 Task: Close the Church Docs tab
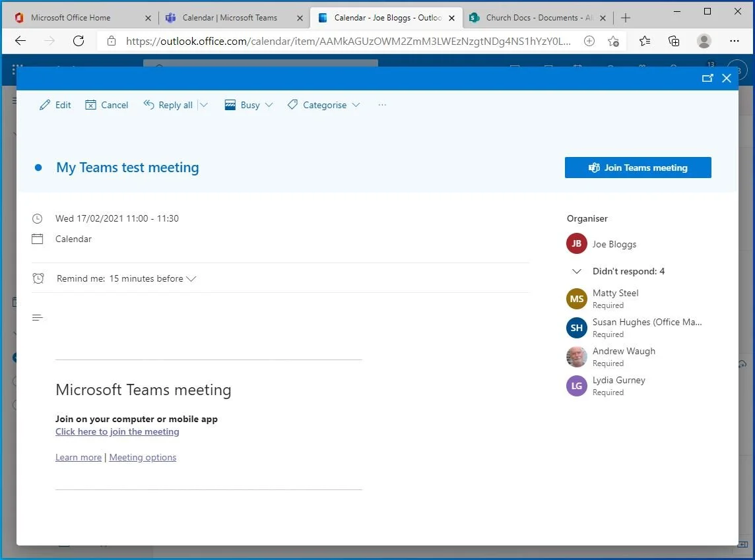(603, 18)
